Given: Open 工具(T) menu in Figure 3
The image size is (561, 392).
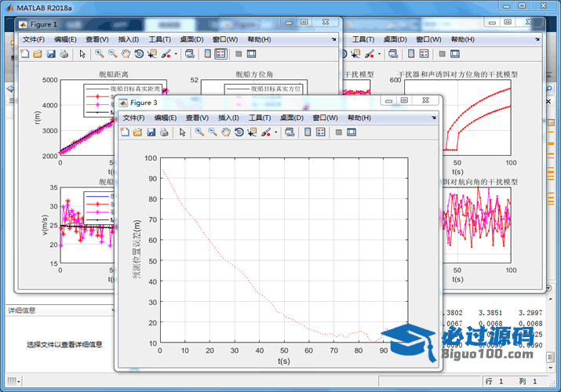Looking at the screenshot, I should point(260,118).
